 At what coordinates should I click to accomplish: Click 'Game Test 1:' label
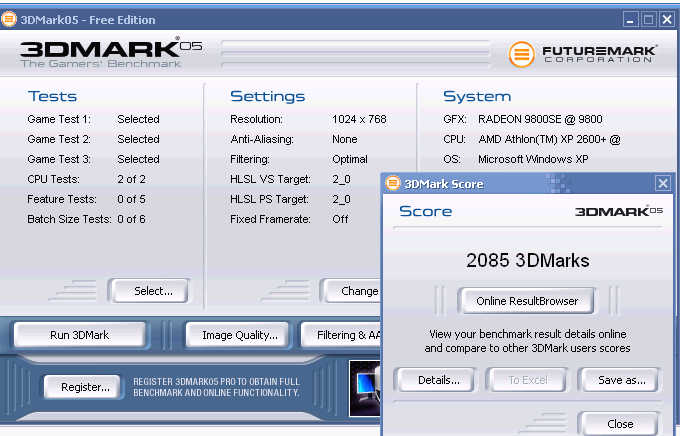59,119
